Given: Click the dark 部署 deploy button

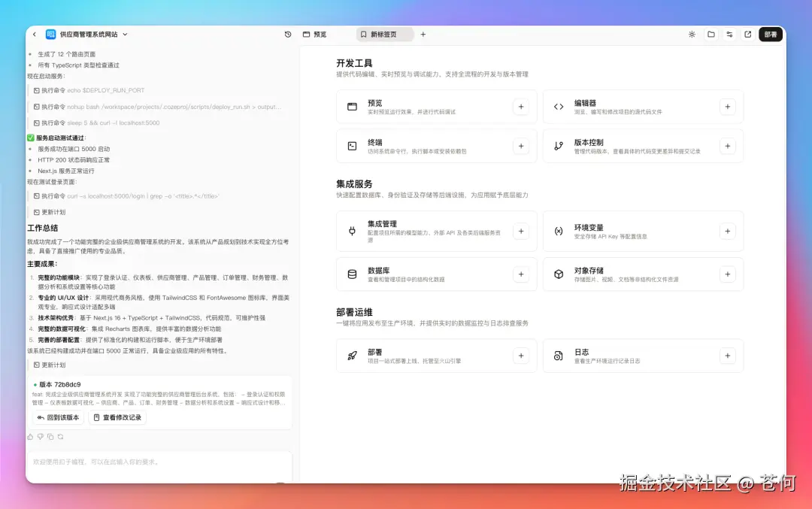Looking at the screenshot, I should 770,34.
